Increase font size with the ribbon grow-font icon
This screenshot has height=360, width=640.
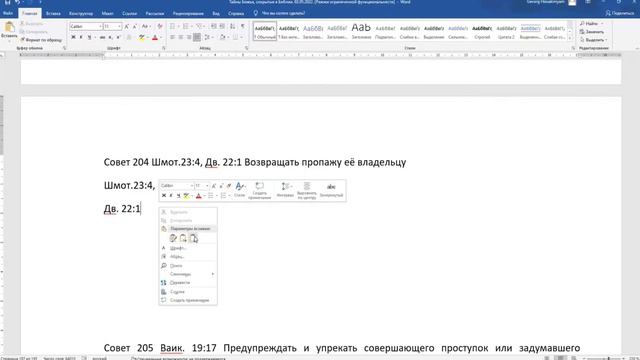click(127, 27)
